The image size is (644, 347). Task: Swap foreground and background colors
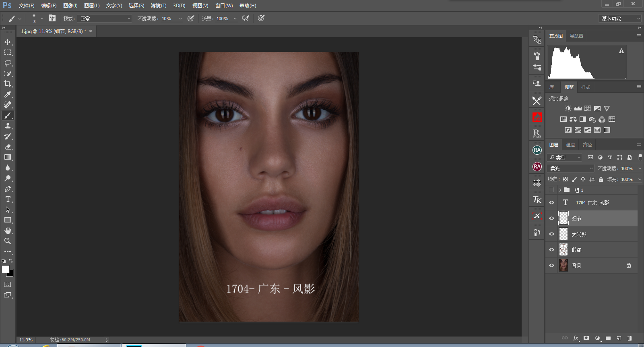11,261
